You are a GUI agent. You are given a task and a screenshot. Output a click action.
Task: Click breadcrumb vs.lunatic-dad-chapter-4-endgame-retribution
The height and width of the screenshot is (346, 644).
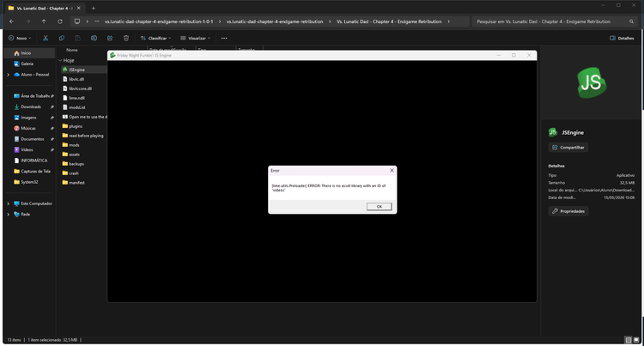[x=275, y=21]
